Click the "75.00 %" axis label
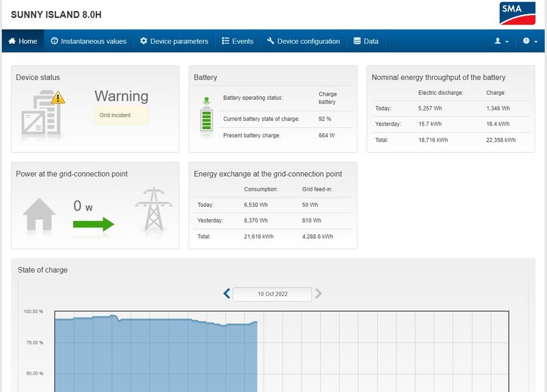 (35, 343)
